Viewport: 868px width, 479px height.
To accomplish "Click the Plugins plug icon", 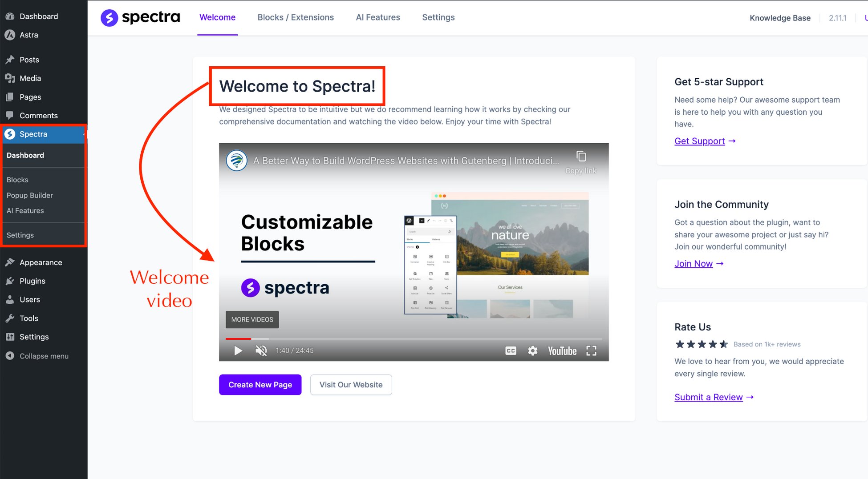I will point(10,281).
